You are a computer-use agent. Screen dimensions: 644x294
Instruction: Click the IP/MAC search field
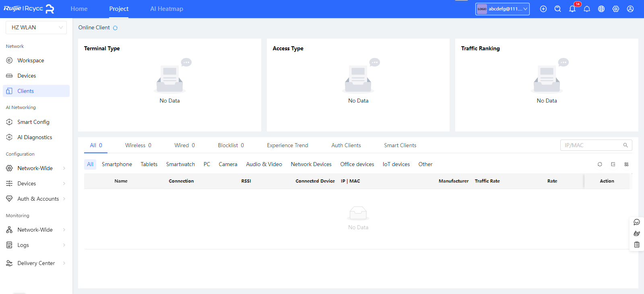pos(592,145)
